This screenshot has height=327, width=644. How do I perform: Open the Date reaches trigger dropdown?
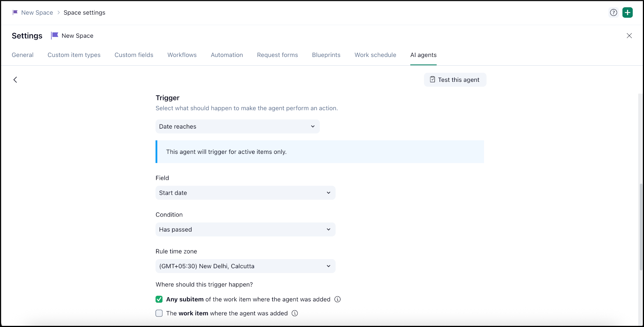(237, 126)
